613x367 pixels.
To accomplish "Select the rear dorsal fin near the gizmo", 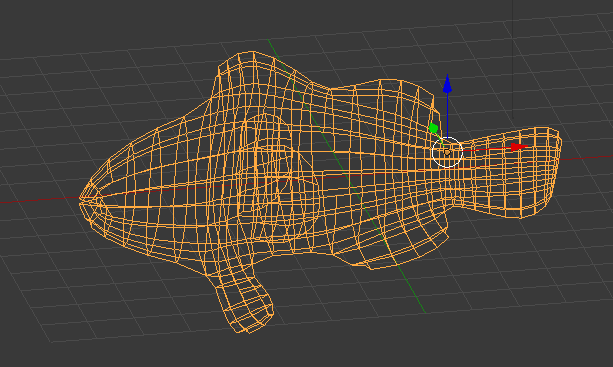I will (x=383, y=98).
